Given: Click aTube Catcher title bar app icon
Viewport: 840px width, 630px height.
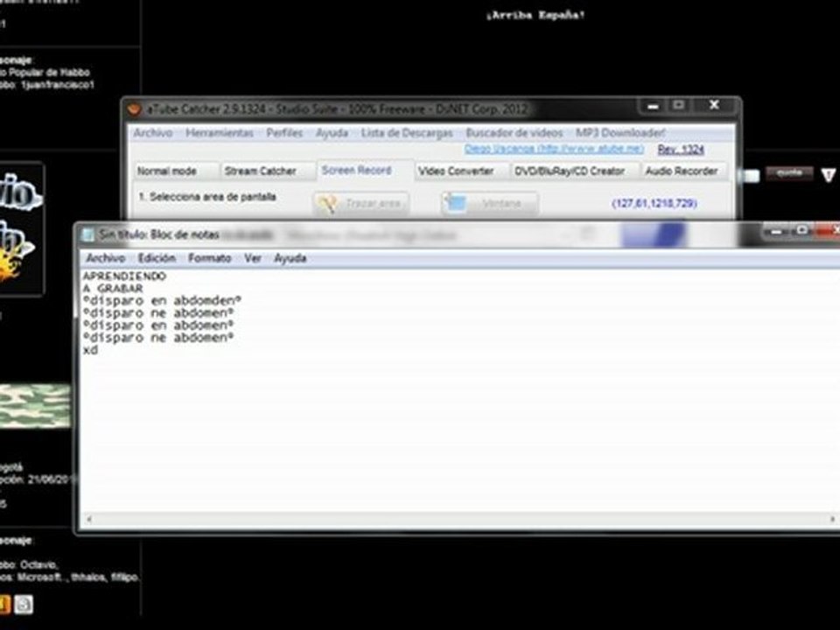Looking at the screenshot, I should coord(134,109).
